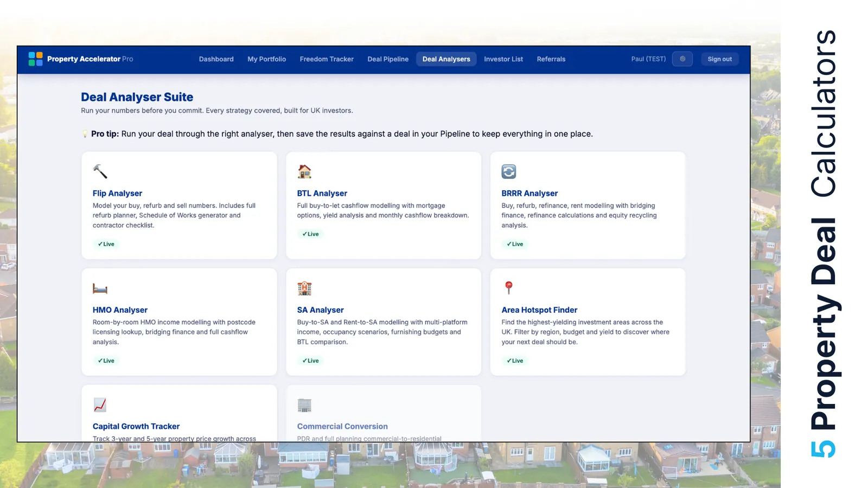Switch to Deal Pipeline in navigation
The width and height of the screenshot is (868, 488).
(388, 59)
